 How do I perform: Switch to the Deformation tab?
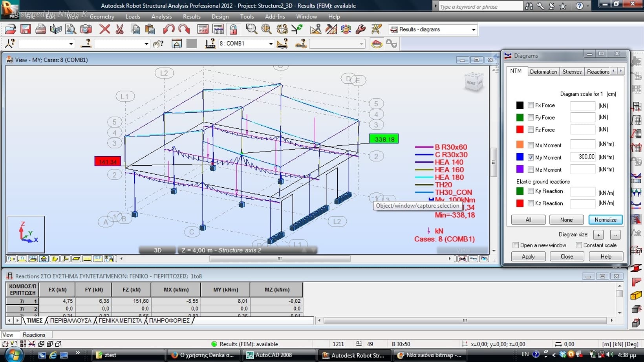point(543,71)
